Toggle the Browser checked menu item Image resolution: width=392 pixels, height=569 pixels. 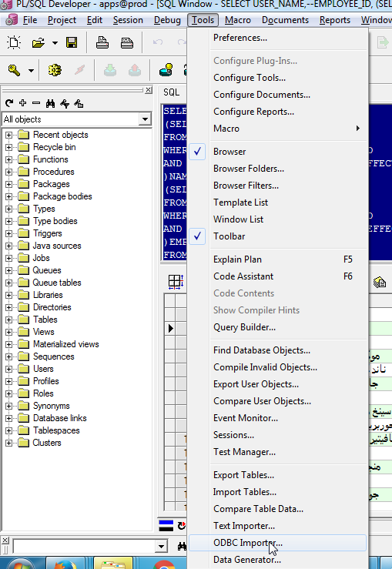(278, 152)
